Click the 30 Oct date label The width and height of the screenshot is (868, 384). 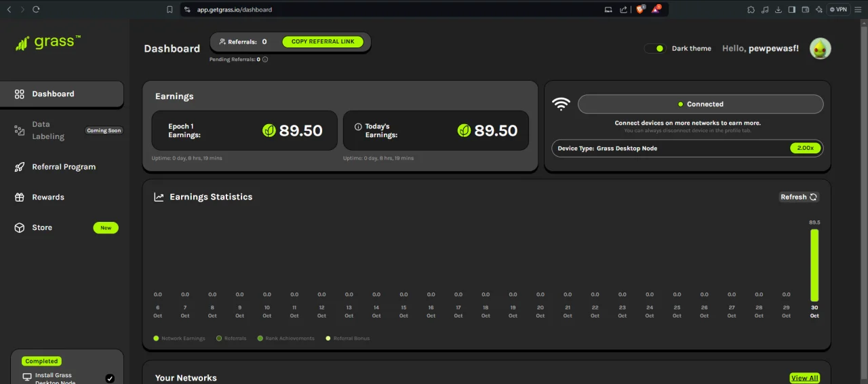(814, 311)
